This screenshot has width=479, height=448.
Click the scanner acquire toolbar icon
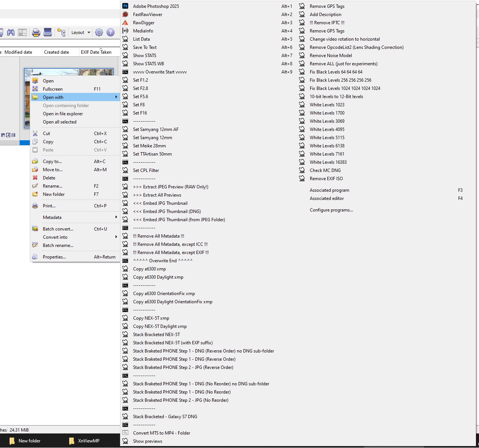point(48,32)
